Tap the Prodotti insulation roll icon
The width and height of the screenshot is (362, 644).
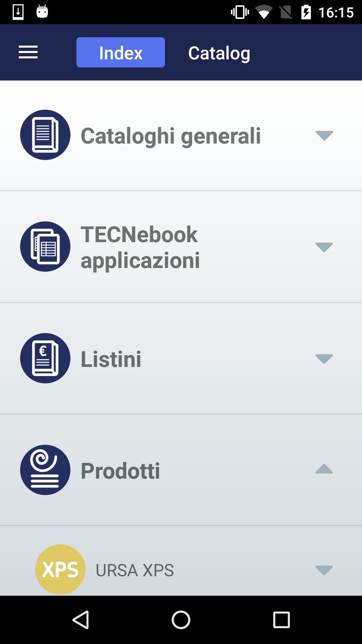(45, 470)
